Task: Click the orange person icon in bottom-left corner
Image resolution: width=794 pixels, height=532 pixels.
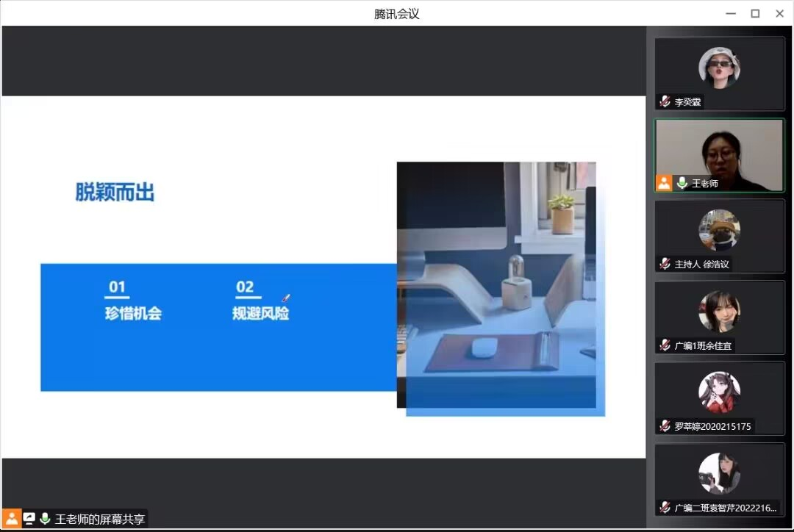Action: tap(12, 519)
